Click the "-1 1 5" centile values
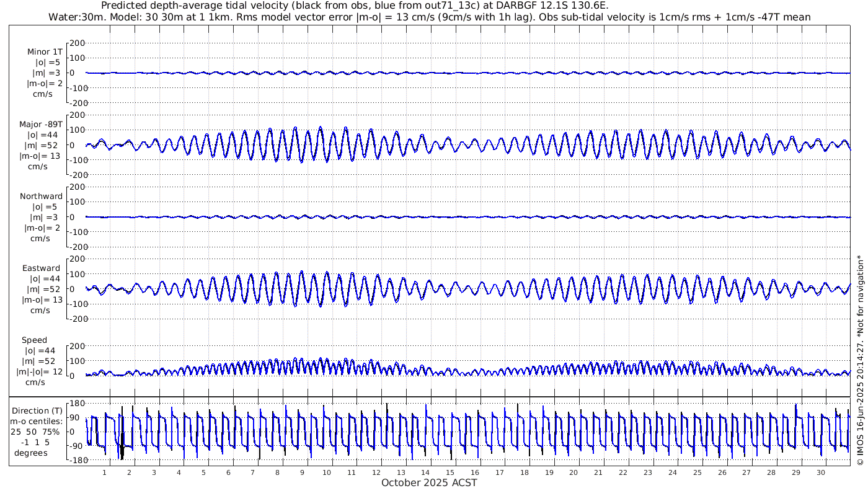868x496 pixels. pos(34,443)
